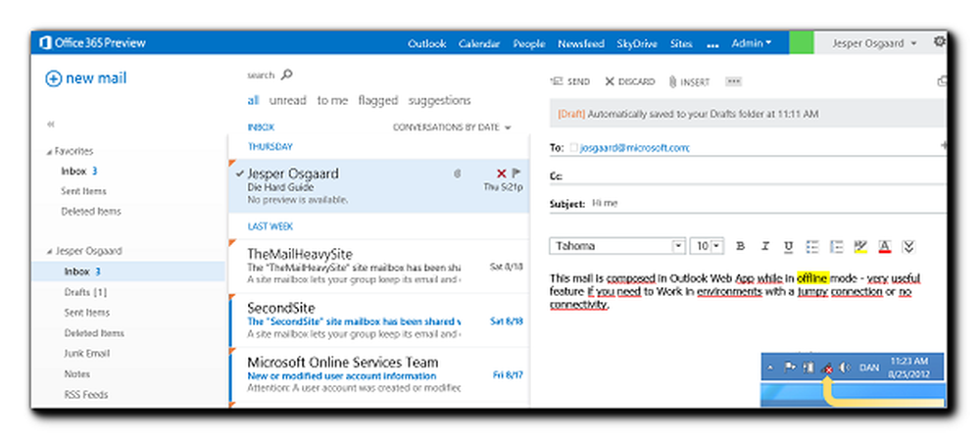Go to Outlook in top navigation

427,43
